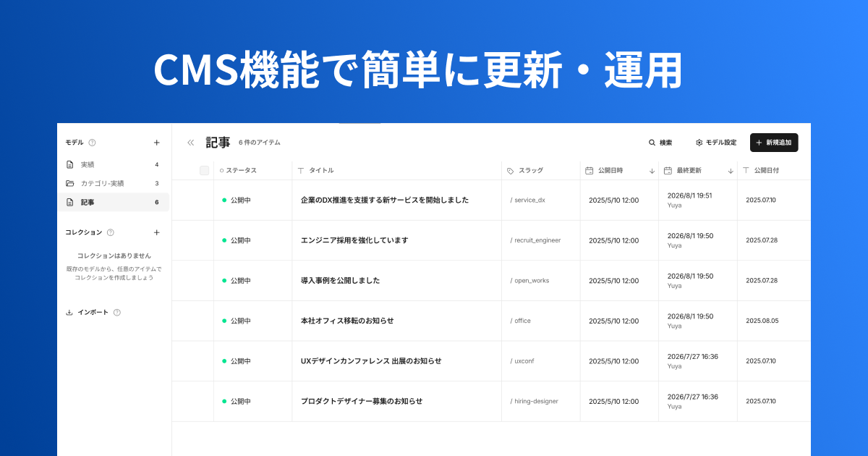The height and width of the screenshot is (456, 868).
Task: Click slug / hiring-designer
Action: 534,401
